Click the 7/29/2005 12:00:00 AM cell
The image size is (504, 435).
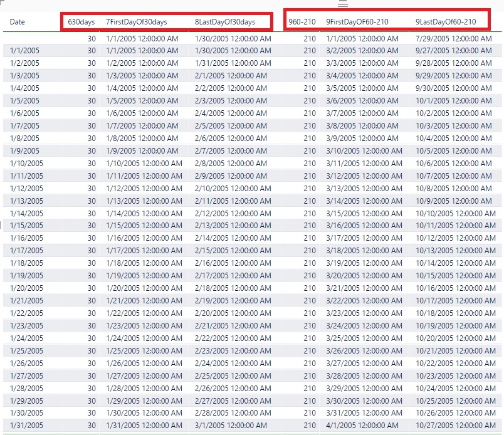[x=453, y=39]
